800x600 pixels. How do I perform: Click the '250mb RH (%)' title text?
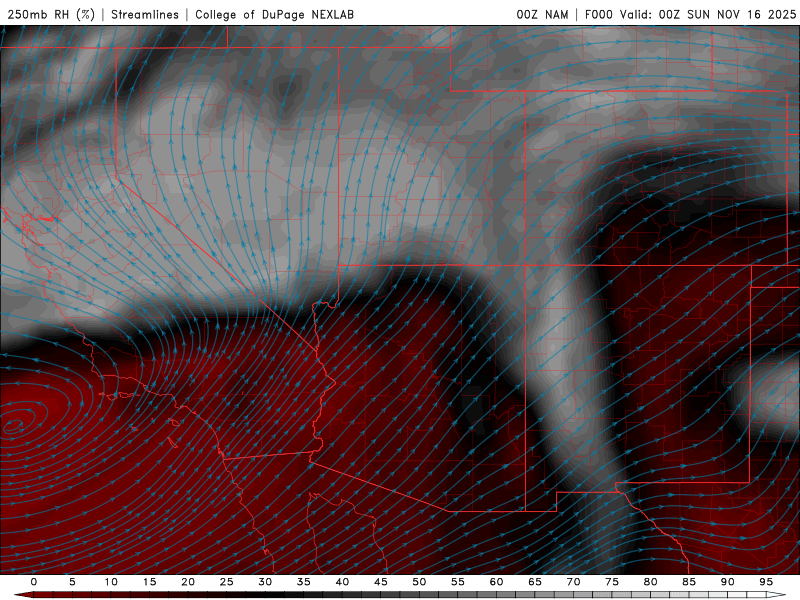coord(51,15)
